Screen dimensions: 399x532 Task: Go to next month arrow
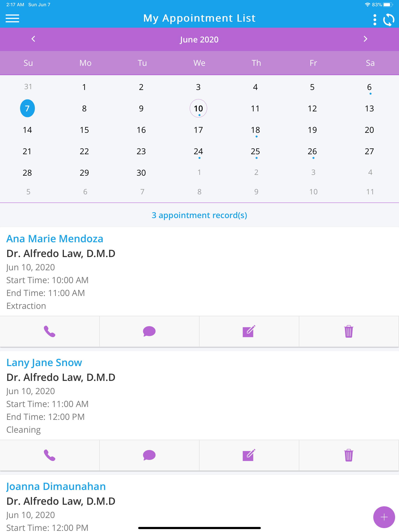(x=365, y=39)
